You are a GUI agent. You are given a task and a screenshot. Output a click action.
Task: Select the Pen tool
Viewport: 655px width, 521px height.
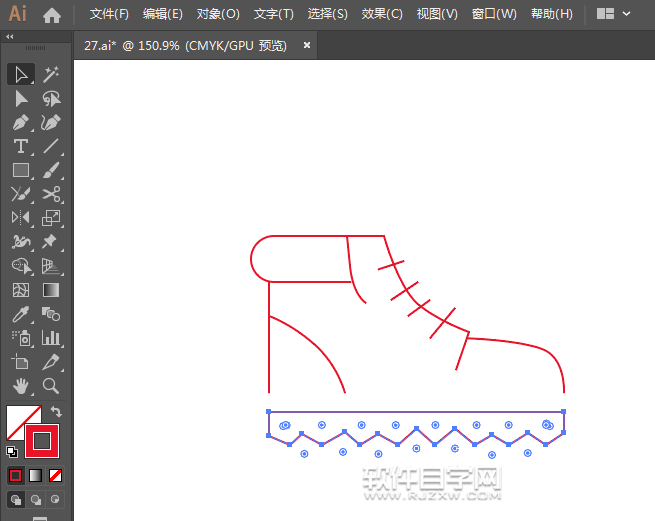(x=21, y=123)
